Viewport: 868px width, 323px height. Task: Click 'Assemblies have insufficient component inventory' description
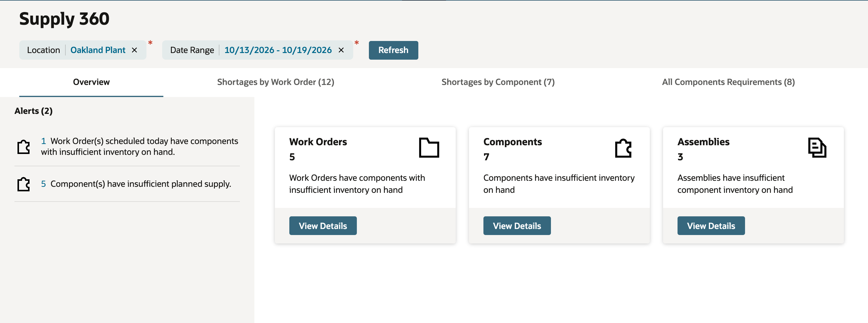click(735, 184)
